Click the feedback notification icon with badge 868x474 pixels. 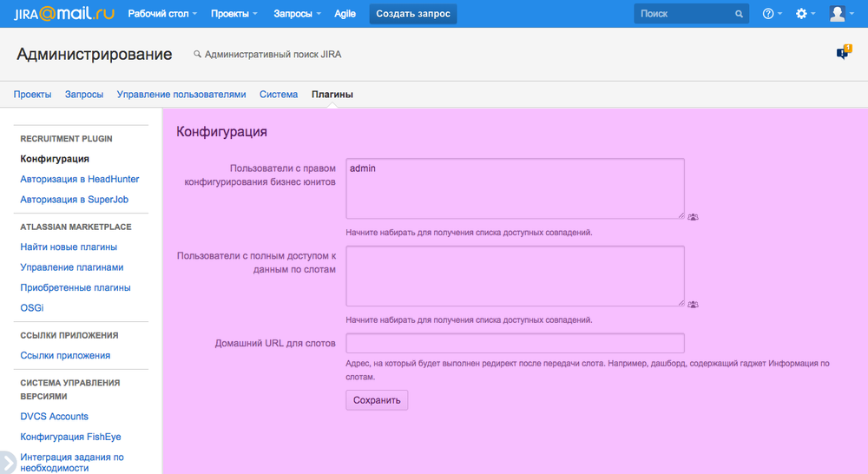click(x=844, y=52)
